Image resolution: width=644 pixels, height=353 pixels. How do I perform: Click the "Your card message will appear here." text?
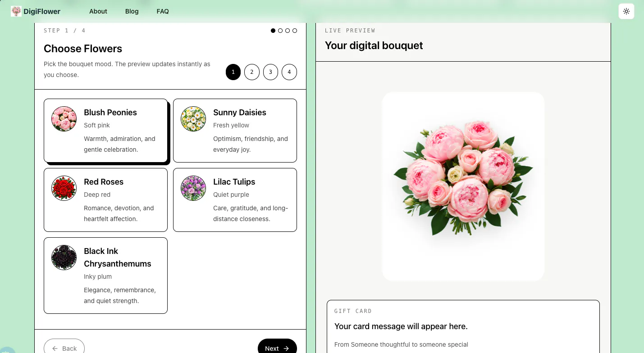[x=401, y=326]
